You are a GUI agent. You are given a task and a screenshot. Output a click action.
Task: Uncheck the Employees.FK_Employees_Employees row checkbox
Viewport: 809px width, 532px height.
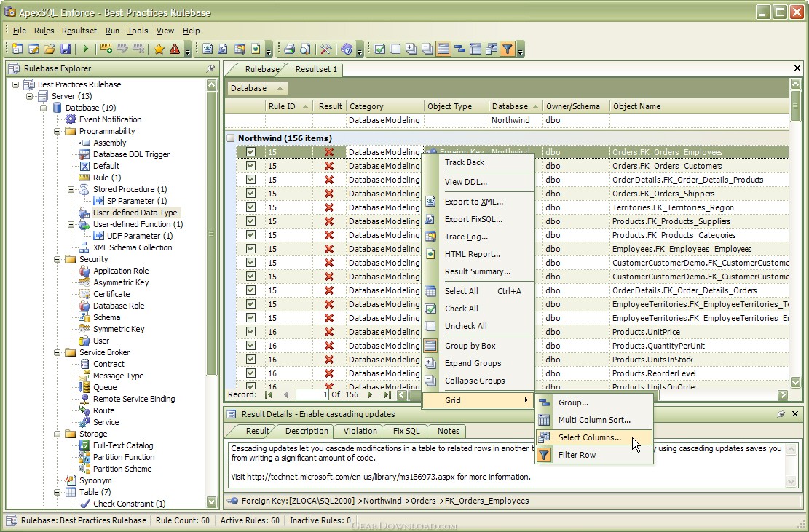[x=250, y=249]
